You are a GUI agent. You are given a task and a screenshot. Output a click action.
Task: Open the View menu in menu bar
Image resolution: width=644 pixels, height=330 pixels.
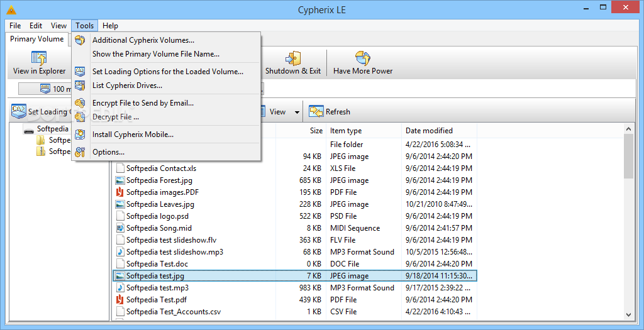[58, 25]
